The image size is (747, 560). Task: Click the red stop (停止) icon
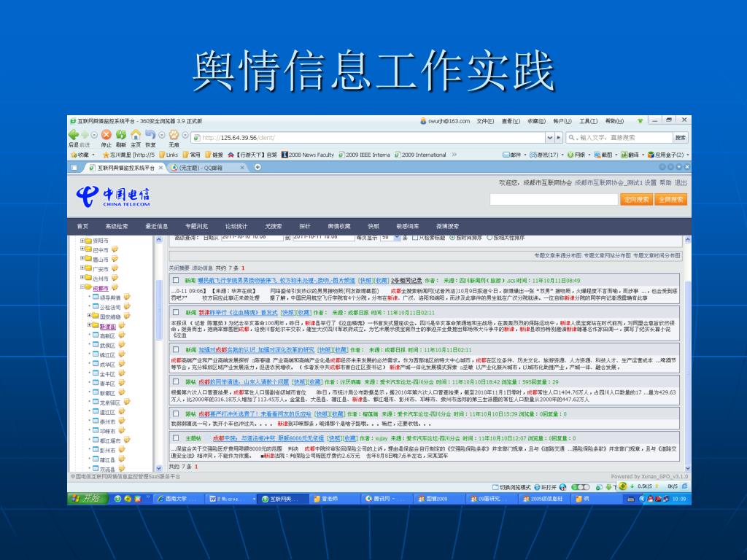coord(107,135)
